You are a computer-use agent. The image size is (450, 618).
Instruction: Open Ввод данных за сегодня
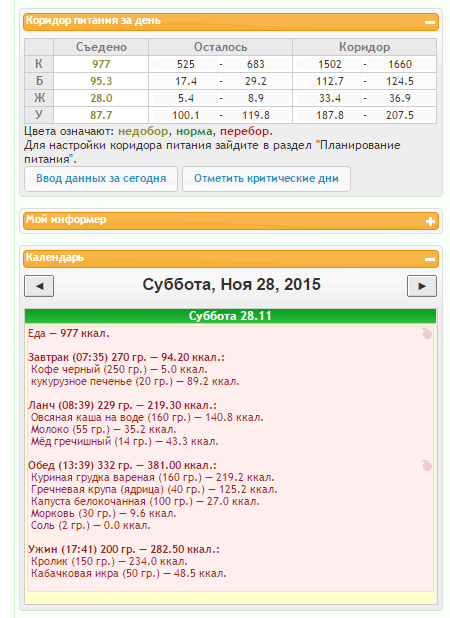coord(101,179)
